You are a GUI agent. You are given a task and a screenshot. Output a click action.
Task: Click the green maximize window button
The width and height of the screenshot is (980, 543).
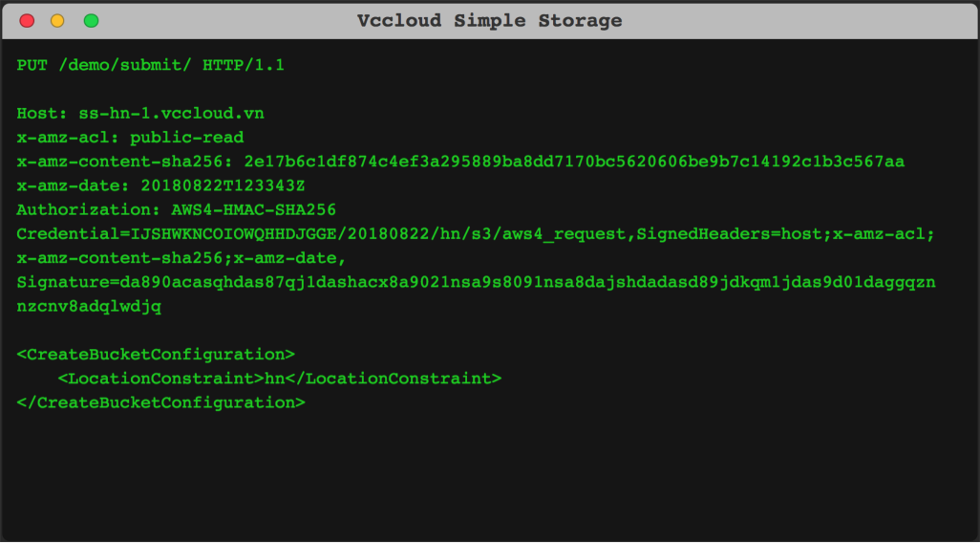click(x=92, y=21)
